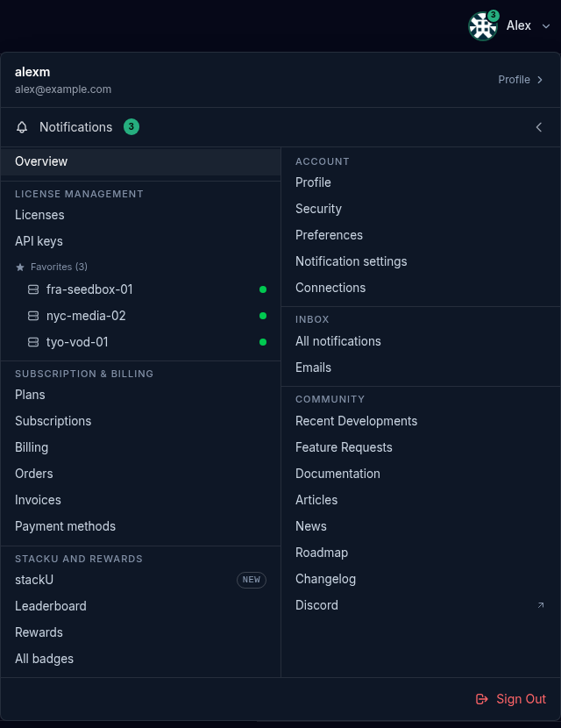Image resolution: width=561 pixels, height=728 pixels.
Task: Open News
Action: tap(421, 526)
